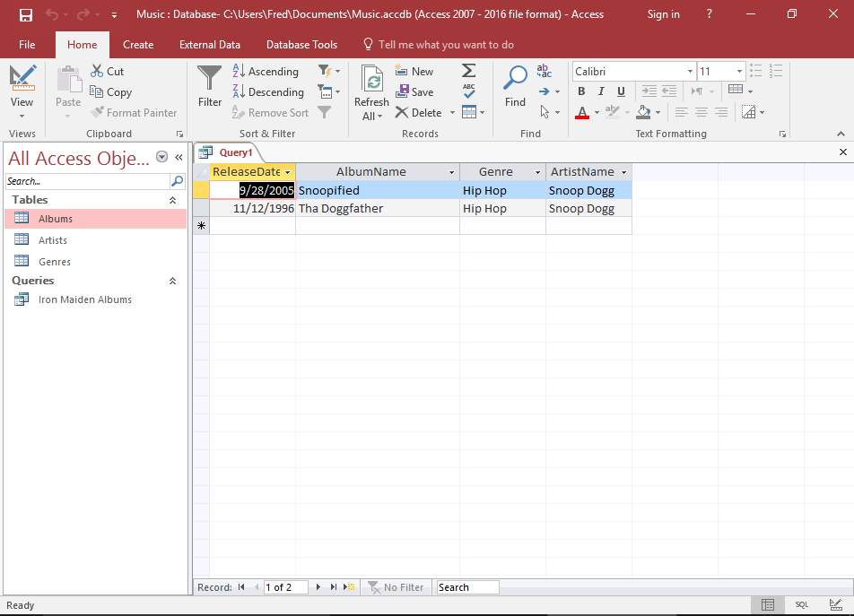This screenshot has height=616, width=854.
Task: Click the search magnifier in the navigation pane
Action: point(178,181)
